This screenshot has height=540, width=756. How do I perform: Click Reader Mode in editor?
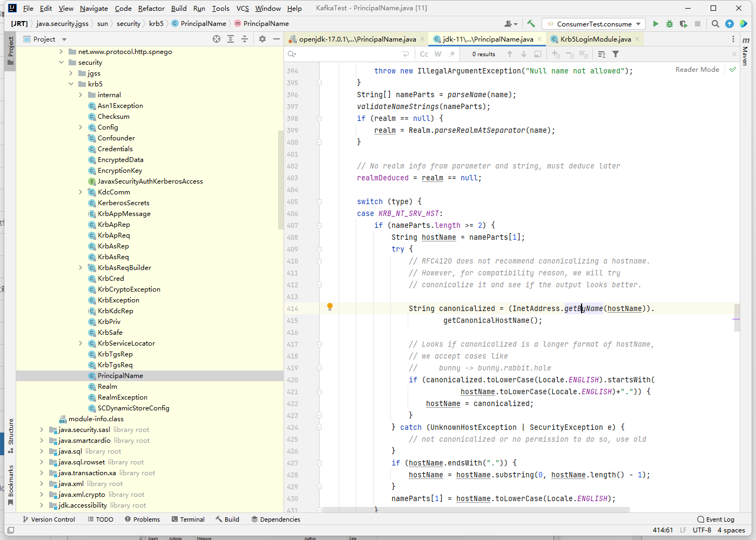[697, 70]
